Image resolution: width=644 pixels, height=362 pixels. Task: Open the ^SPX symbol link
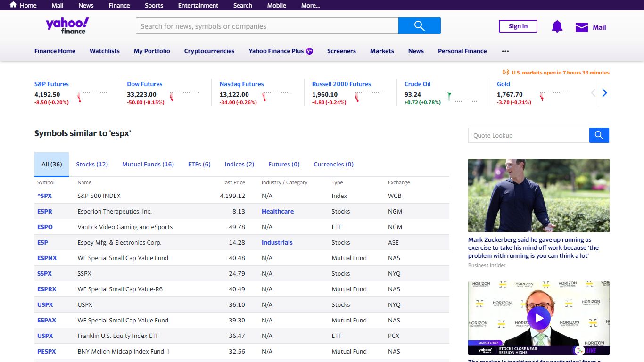pyautogui.click(x=45, y=196)
